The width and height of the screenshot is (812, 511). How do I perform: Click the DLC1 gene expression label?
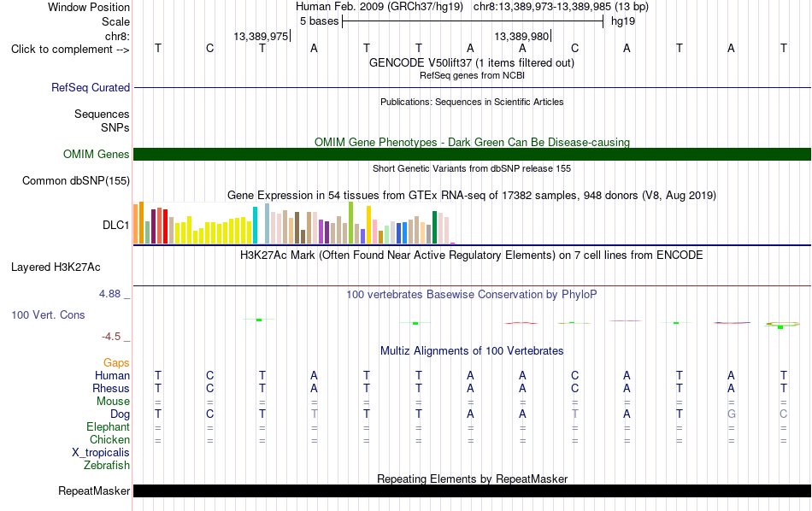click(x=115, y=226)
